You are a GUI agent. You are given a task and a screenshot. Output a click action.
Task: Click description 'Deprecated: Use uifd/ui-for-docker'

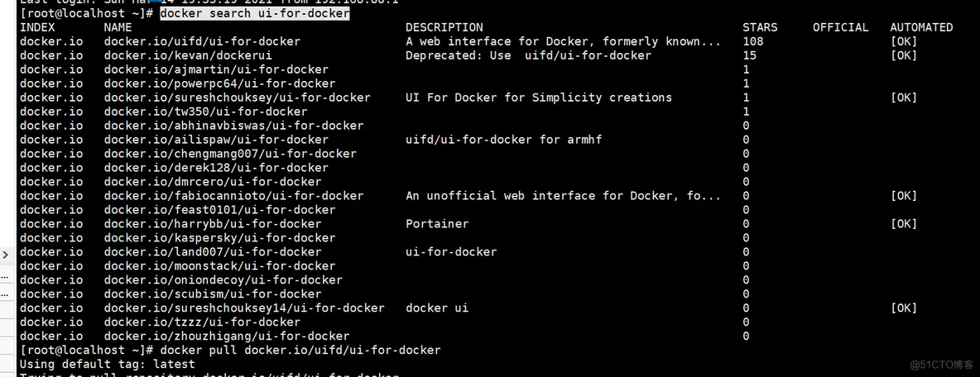tap(528, 55)
